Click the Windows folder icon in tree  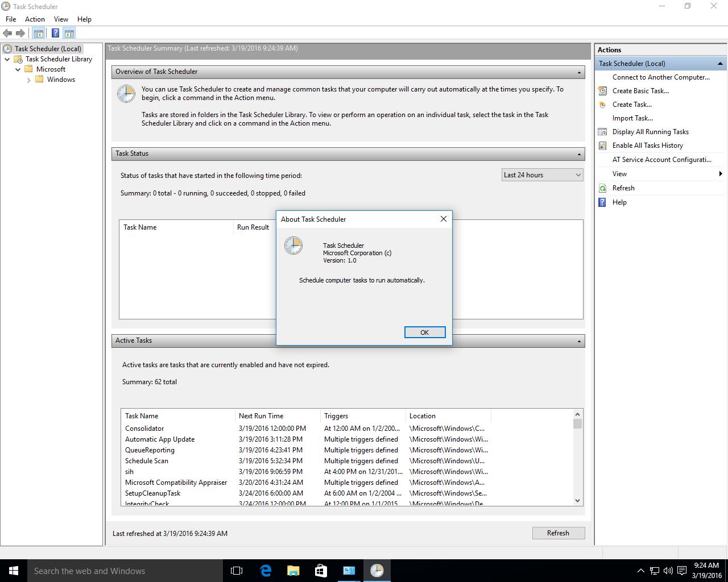tap(39, 80)
